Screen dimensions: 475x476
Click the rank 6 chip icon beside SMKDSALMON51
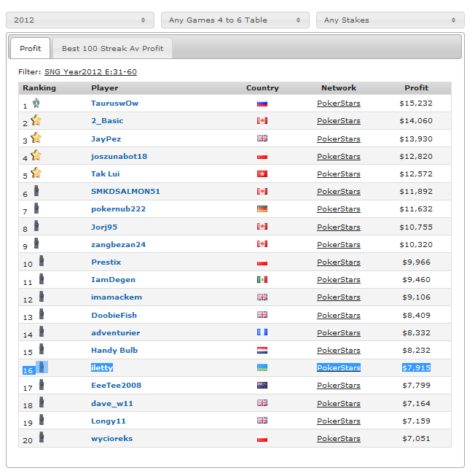tap(36, 191)
